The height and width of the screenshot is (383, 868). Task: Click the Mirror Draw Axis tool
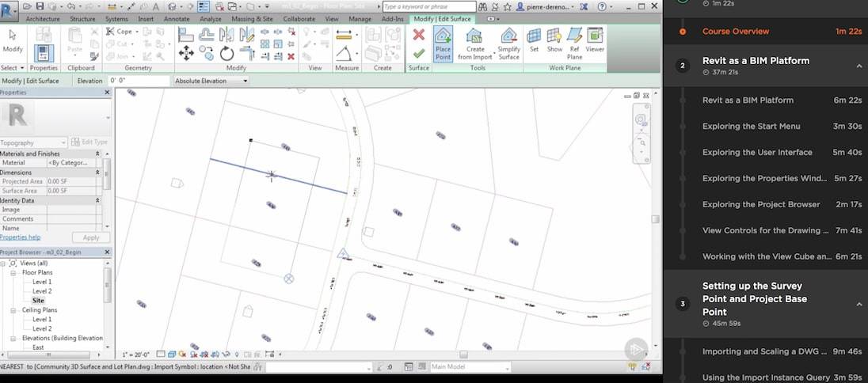[x=247, y=34]
